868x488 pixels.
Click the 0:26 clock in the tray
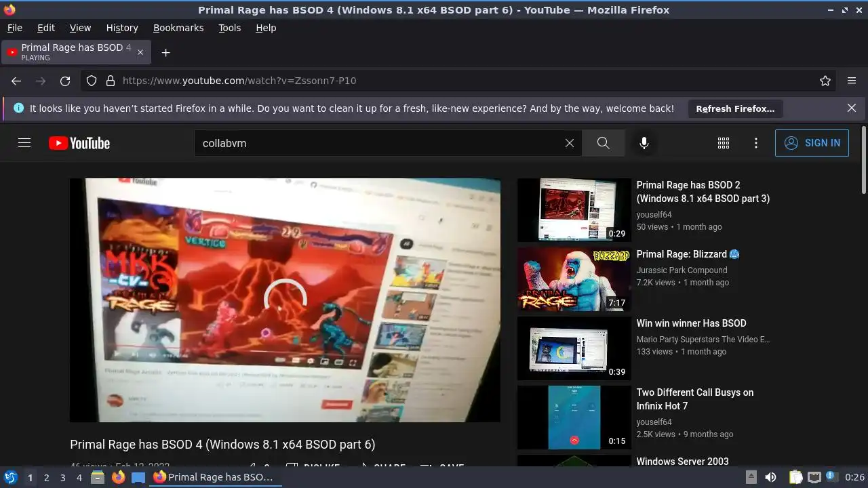point(854,477)
